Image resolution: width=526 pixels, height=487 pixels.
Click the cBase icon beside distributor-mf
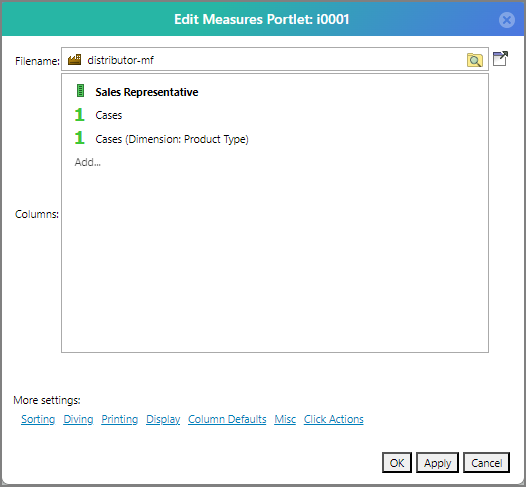coord(74,60)
